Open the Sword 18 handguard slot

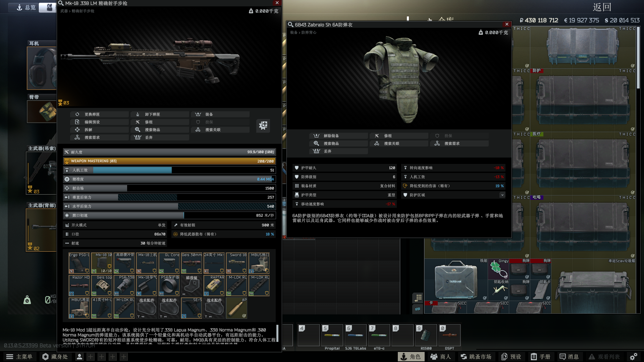236,263
